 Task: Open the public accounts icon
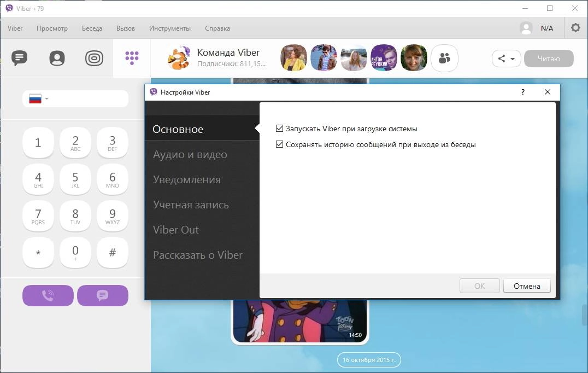coord(94,58)
